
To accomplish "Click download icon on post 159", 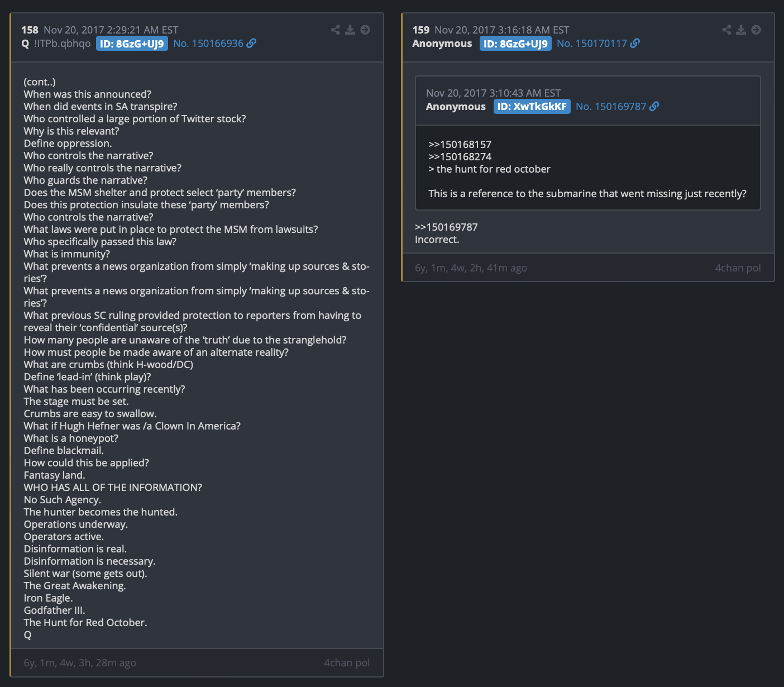I will coord(741,30).
